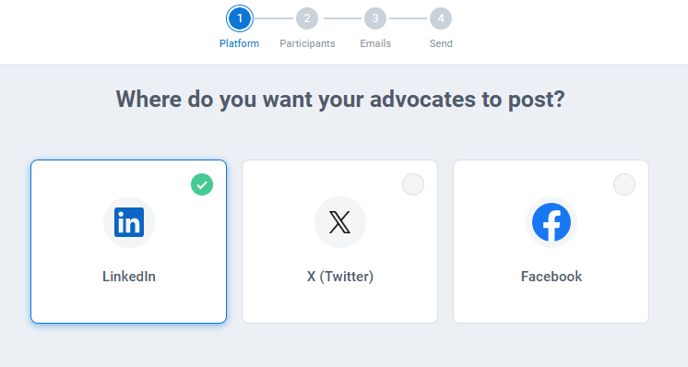This screenshot has height=367, width=688.
Task: Enable the Facebook radio circle
Action: (x=624, y=184)
